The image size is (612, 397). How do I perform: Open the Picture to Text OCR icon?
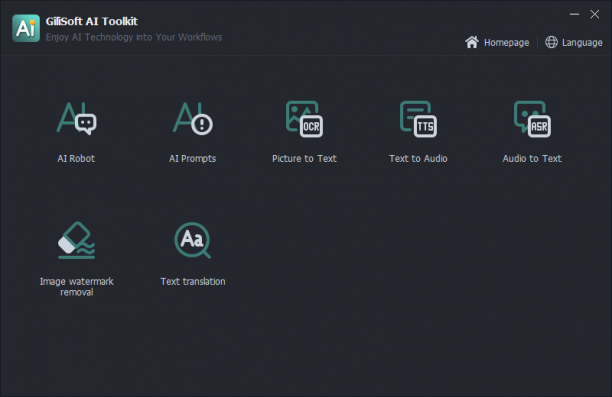click(x=304, y=119)
